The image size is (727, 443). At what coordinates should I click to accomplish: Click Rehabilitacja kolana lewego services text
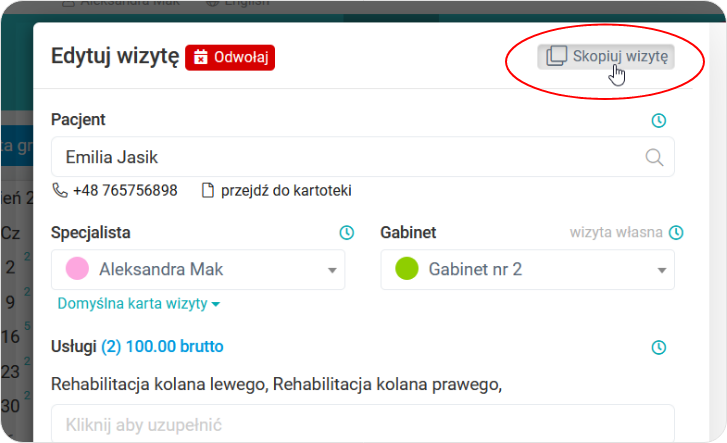[159, 385]
